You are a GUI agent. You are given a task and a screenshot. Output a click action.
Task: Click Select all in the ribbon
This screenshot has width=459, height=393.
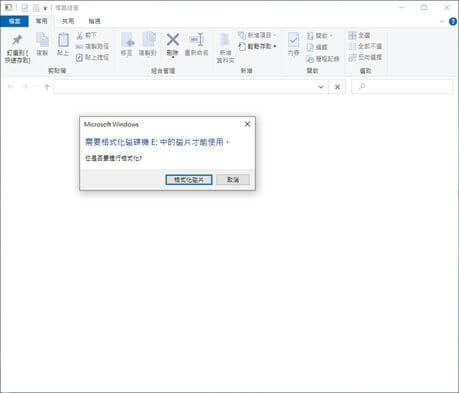pos(359,35)
